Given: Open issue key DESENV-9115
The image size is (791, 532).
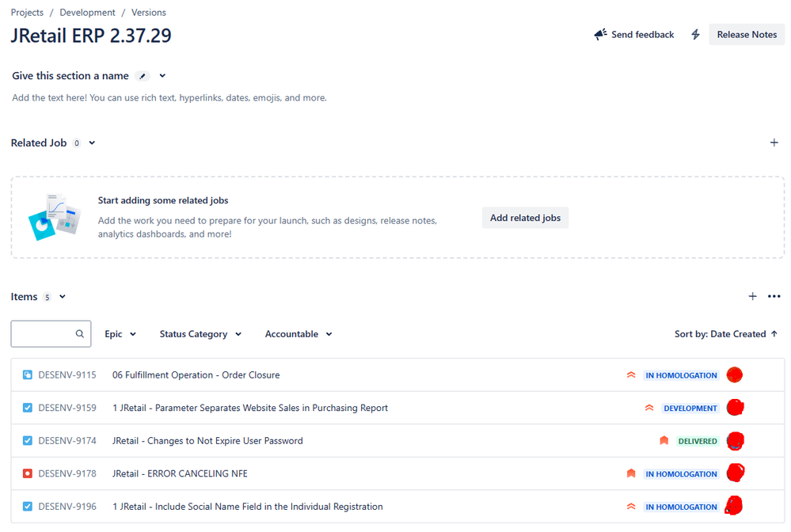Looking at the screenshot, I should (67, 374).
